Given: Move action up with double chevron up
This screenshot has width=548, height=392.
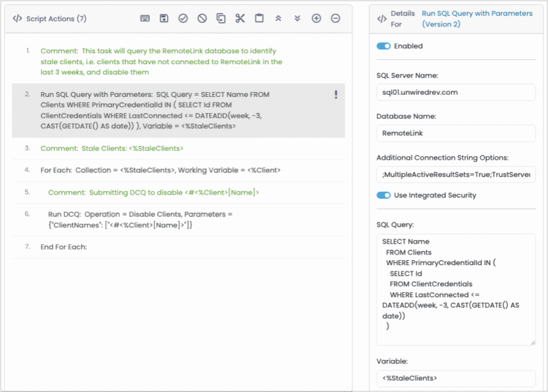Looking at the screenshot, I should (278, 19).
